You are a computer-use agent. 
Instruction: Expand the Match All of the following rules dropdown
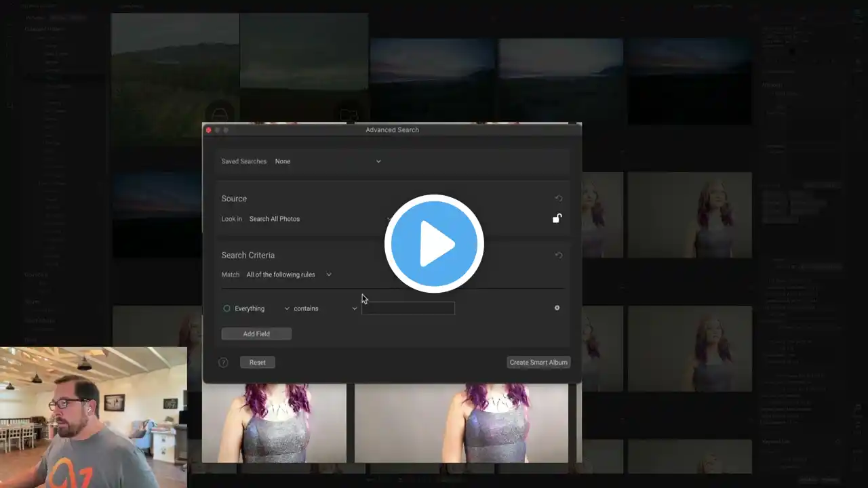coord(289,274)
